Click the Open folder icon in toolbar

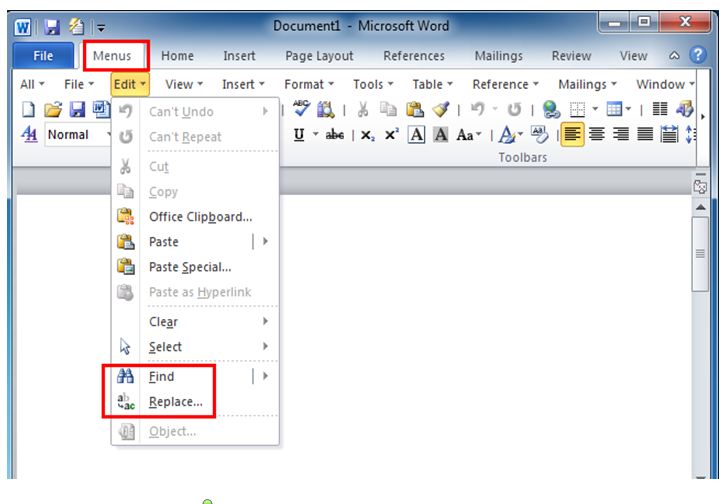pyautogui.click(x=51, y=111)
